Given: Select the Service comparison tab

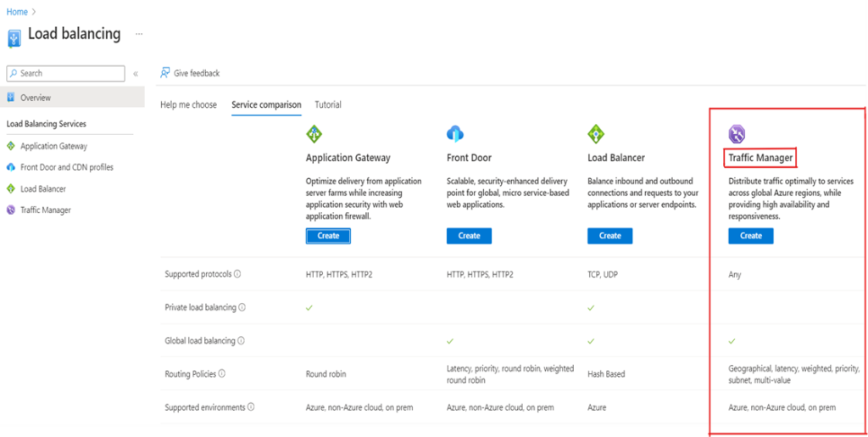Looking at the screenshot, I should click(266, 104).
